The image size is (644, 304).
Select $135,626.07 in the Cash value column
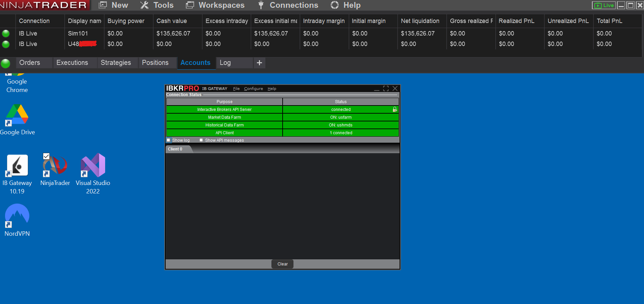click(173, 33)
